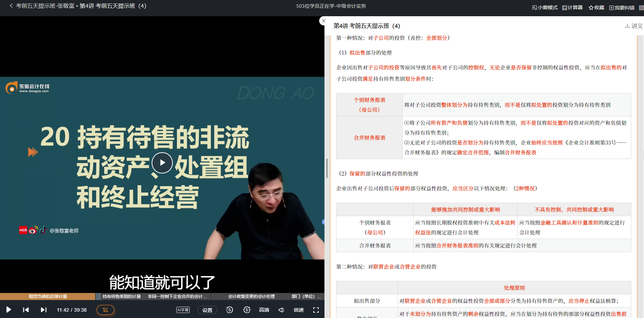Viewport: 644px width, 318px height.
Task: Skip forward 5 seconds
Action: (247, 310)
